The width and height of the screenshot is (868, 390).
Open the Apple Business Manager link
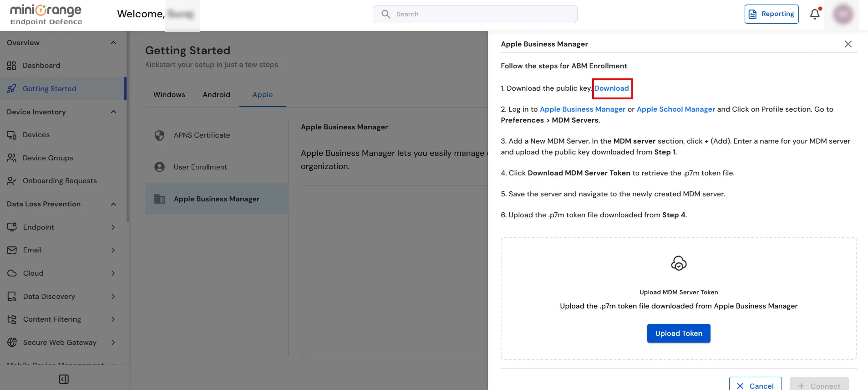coord(583,109)
